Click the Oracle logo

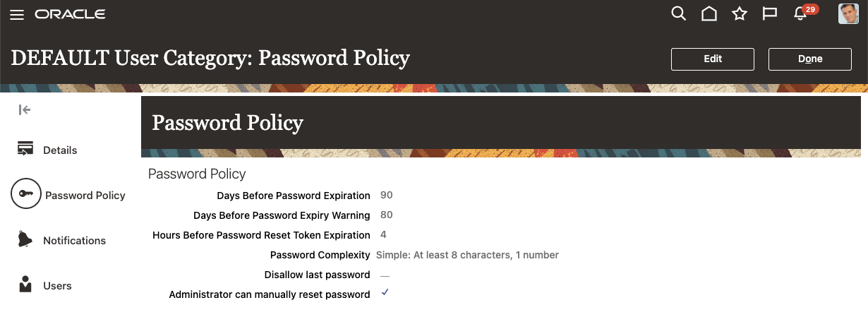(x=70, y=15)
